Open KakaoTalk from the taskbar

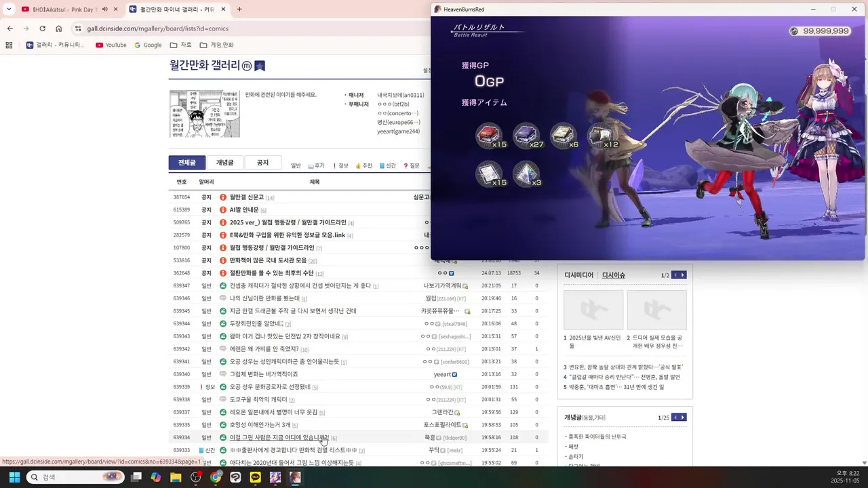(256, 477)
